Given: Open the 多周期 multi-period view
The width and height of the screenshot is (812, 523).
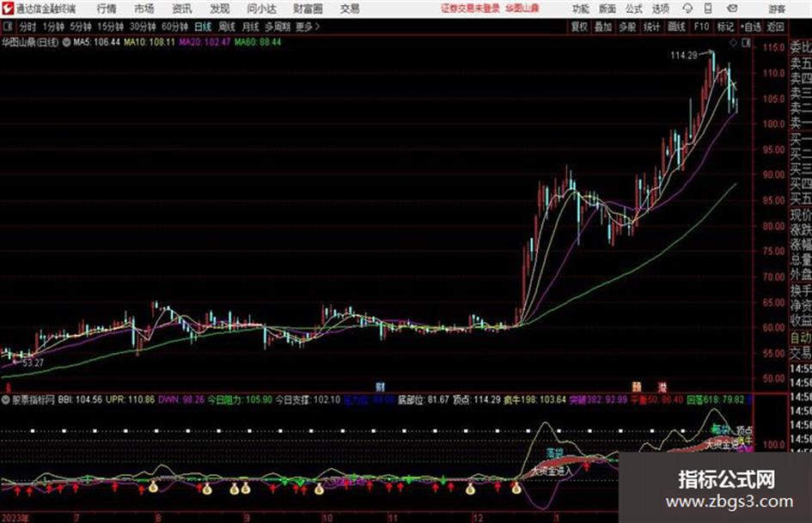Looking at the screenshot, I should click(278, 27).
